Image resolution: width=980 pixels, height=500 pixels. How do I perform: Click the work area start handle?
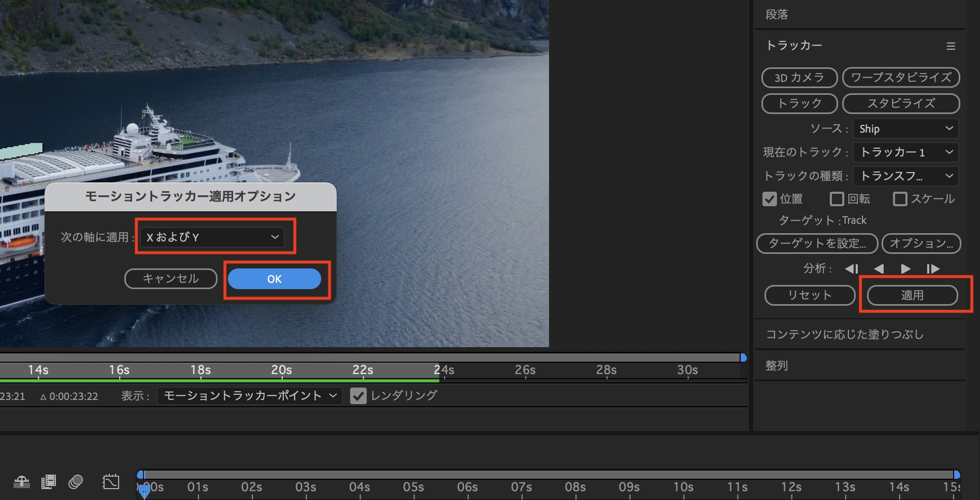[x=140, y=475]
